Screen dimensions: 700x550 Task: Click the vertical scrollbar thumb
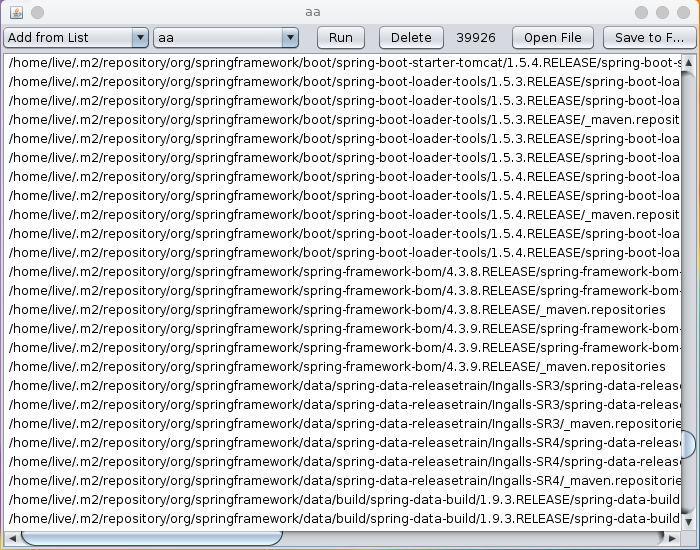click(688, 444)
